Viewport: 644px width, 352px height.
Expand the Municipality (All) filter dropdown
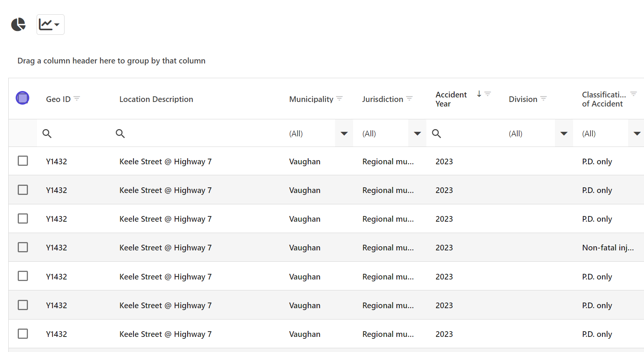tap(344, 133)
